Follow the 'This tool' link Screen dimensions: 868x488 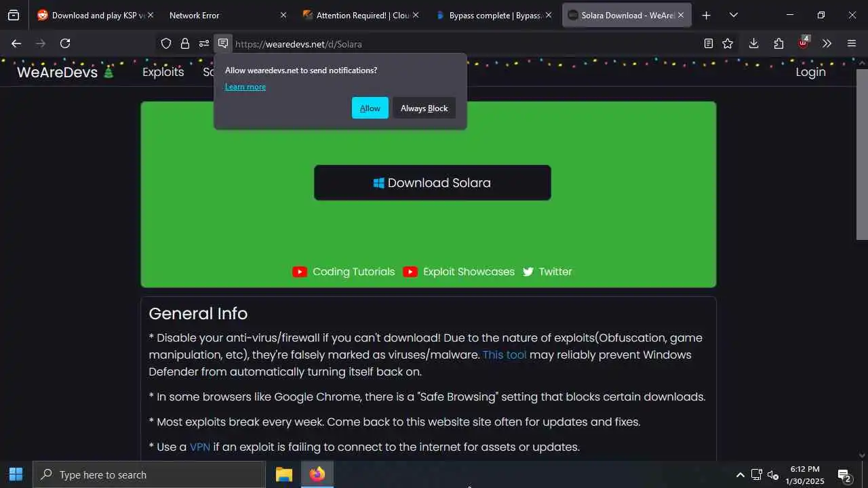pyautogui.click(x=504, y=354)
